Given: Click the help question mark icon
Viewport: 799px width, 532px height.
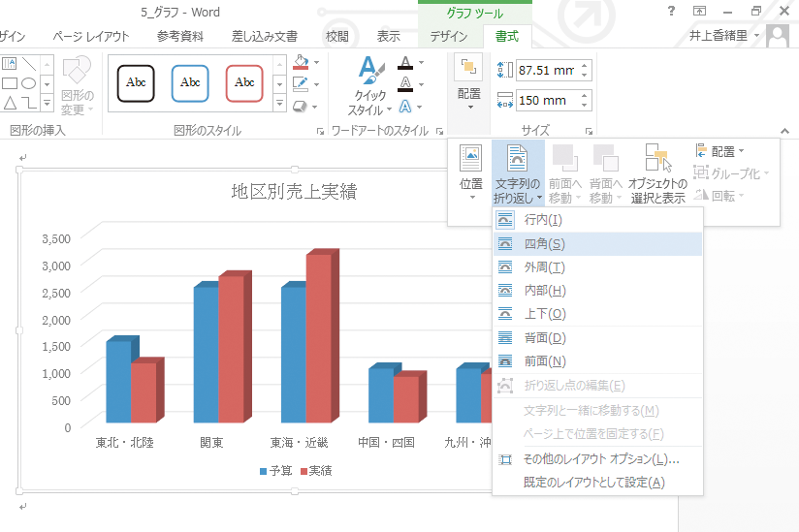Looking at the screenshot, I should [x=671, y=11].
